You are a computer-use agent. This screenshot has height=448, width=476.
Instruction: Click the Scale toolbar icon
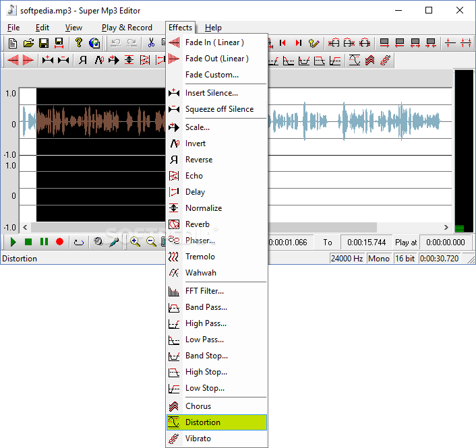(114, 60)
